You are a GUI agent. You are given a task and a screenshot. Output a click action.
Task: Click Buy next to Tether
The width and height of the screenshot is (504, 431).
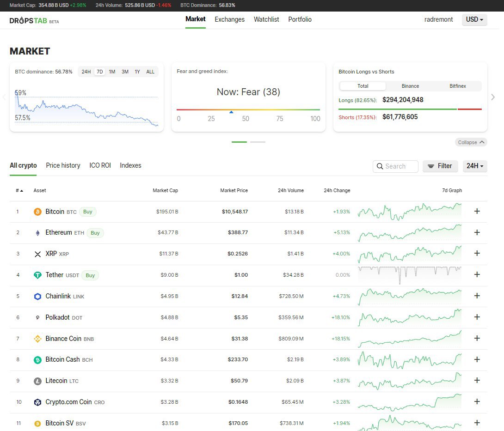click(x=90, y=275)
